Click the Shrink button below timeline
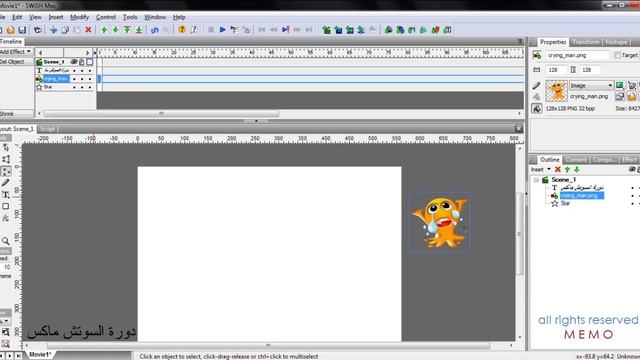Viewport: 640px width, 360px height. [16, 114]
